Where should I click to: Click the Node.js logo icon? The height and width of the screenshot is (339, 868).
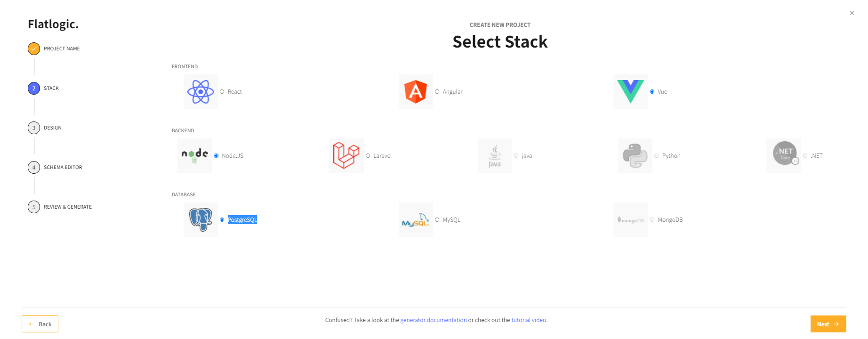point(195,156)
